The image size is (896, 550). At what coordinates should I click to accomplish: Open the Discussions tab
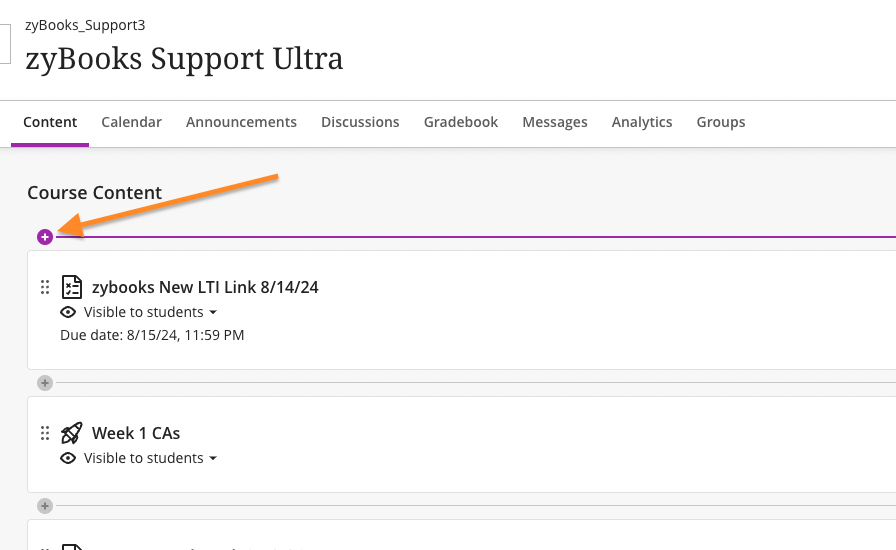coord(360,122)
